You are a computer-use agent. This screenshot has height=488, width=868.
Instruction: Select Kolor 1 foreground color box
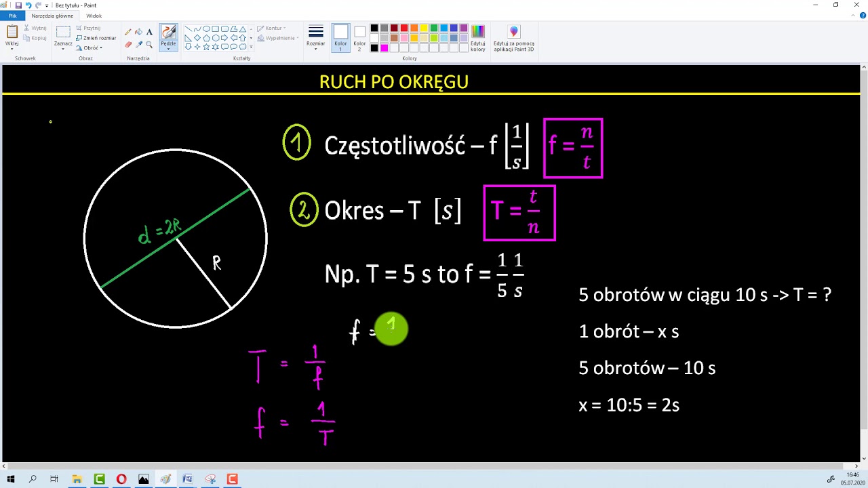click(340, 38)
